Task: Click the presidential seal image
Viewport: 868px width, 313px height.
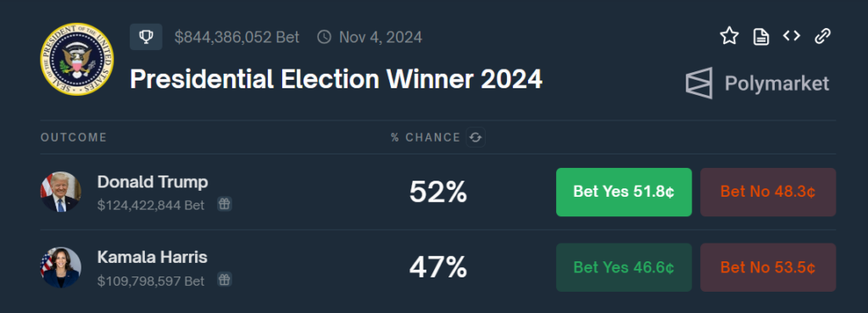Action: coord(77,59)
